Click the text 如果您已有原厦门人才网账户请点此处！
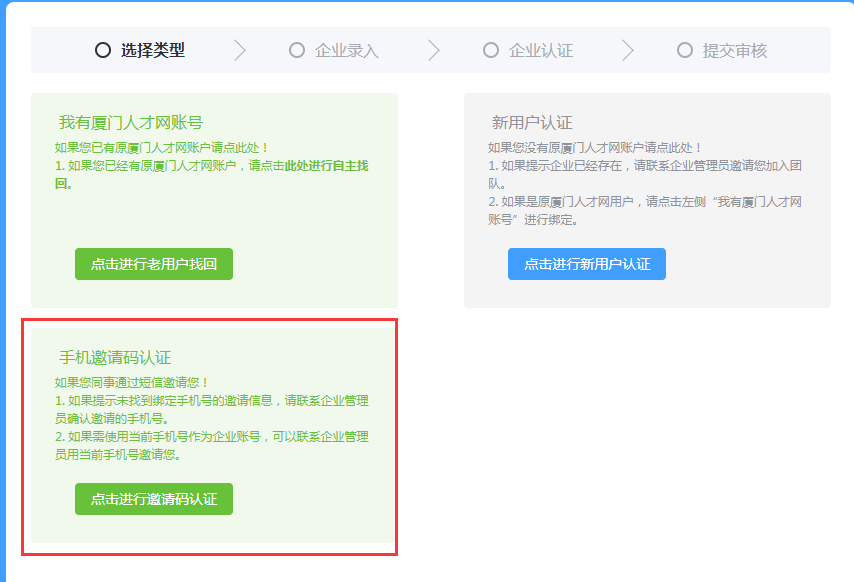854x582 pixels. (x=162, y=148)
